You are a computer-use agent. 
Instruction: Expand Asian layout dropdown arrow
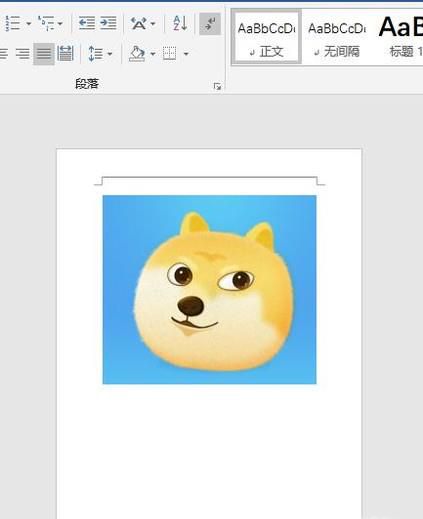coord(153,24)
